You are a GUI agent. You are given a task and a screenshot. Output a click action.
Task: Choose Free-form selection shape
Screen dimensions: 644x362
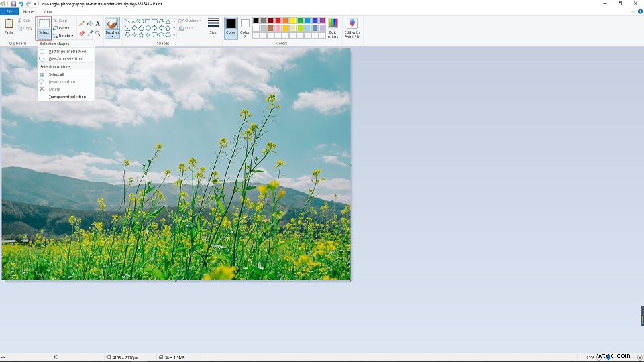point(65,58)
